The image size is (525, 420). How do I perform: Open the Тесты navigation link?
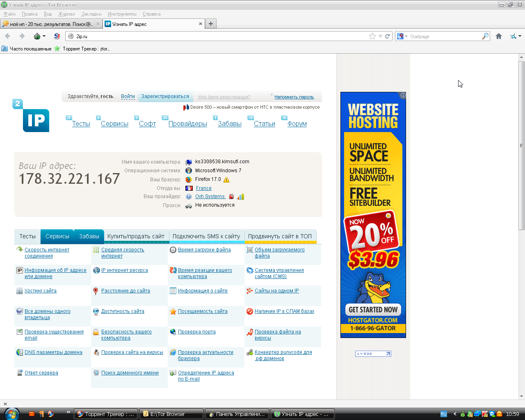pos(81,123)
